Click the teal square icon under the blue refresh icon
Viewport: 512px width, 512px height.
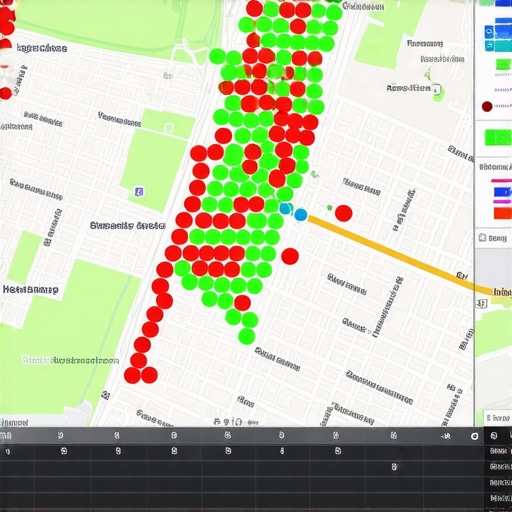point(489,46)
